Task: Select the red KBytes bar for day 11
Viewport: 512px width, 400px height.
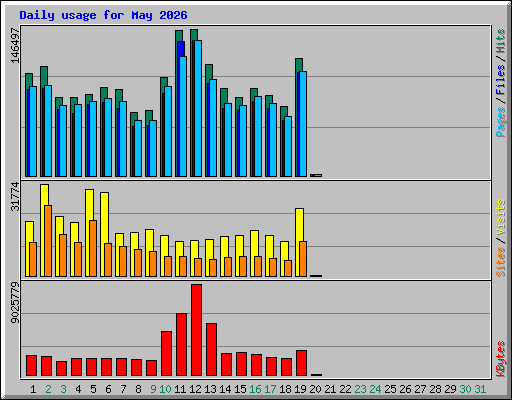Action: point(182,345)
